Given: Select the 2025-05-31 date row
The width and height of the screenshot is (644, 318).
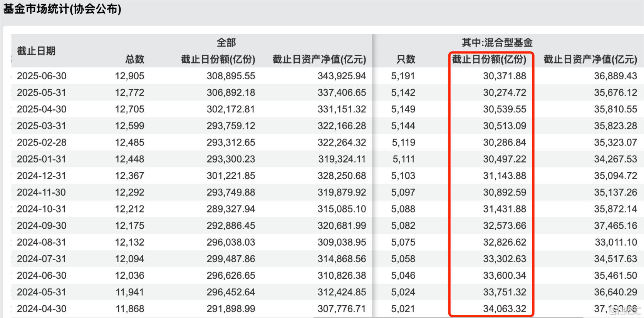Looking at the screenshot, I should (x=327, y=92).
